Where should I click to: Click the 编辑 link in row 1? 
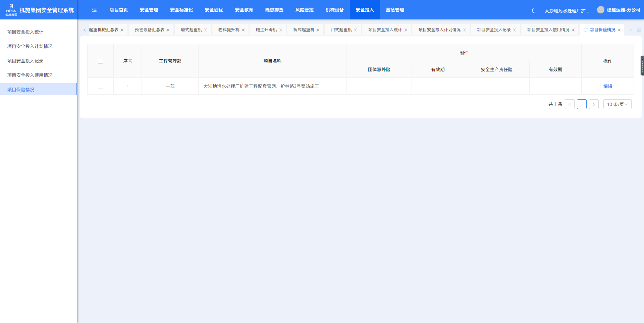coord(607,86)
